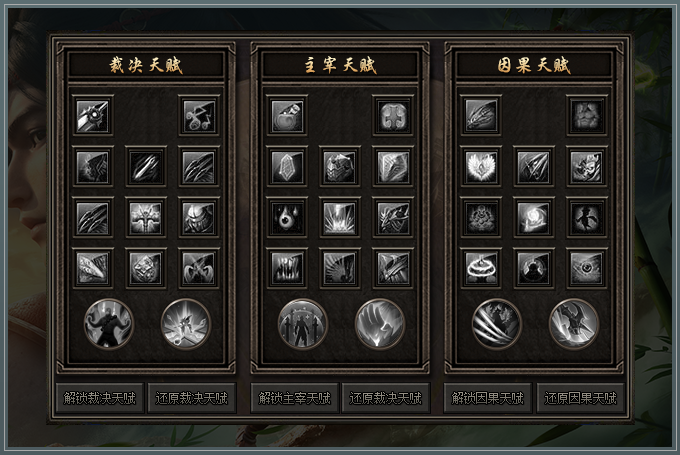
Task: Click 解锁因果天赋 unlock button
Action: (487, 398)
